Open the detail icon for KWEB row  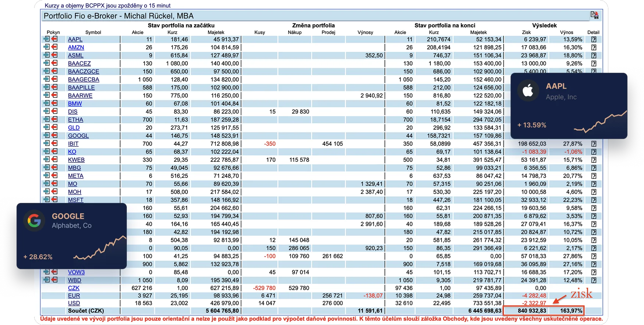coord(594,160)
